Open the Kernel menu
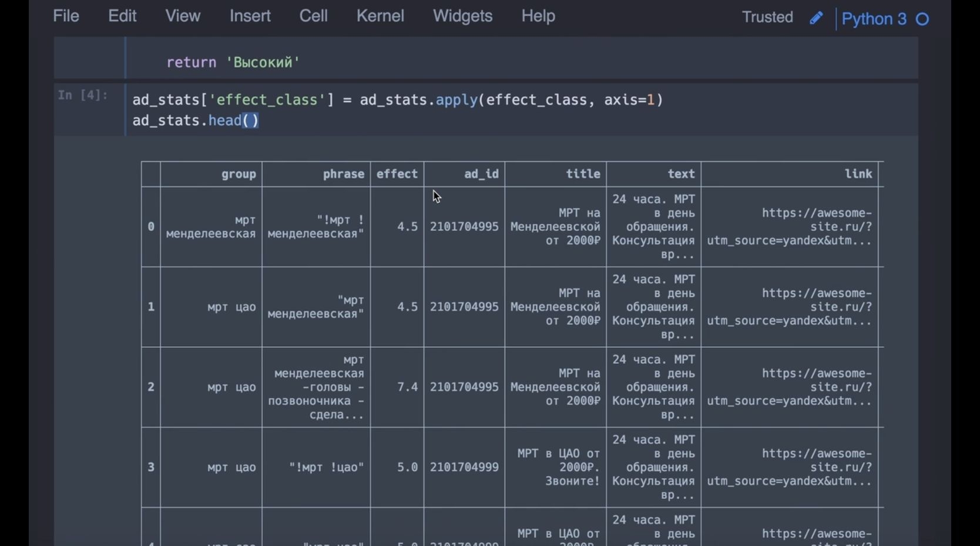The height and width of the screenshot is (546, 980). point(380,16)
